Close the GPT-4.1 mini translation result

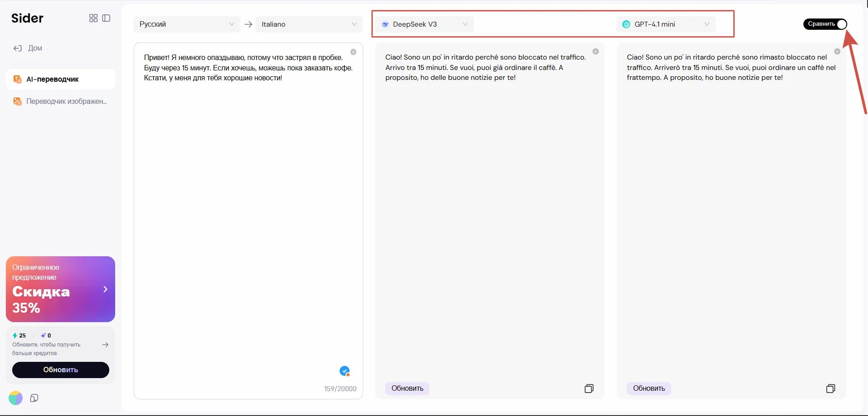point(837,51)
